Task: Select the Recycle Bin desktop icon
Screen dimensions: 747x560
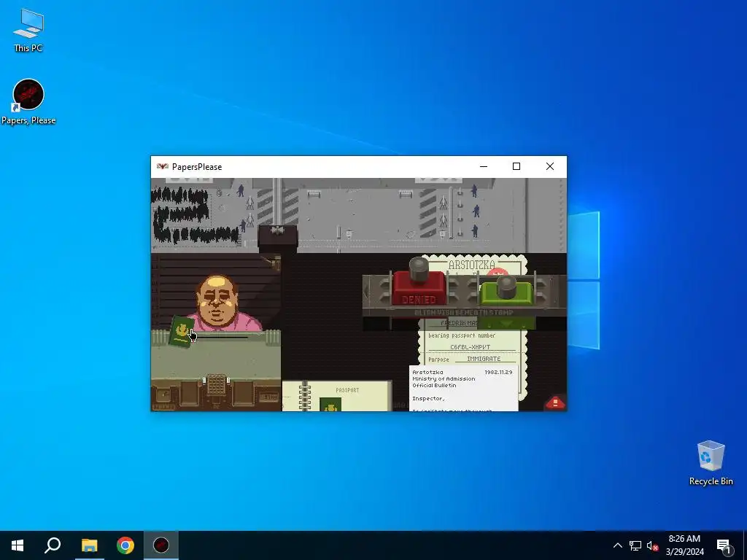Action: (711, 463)
